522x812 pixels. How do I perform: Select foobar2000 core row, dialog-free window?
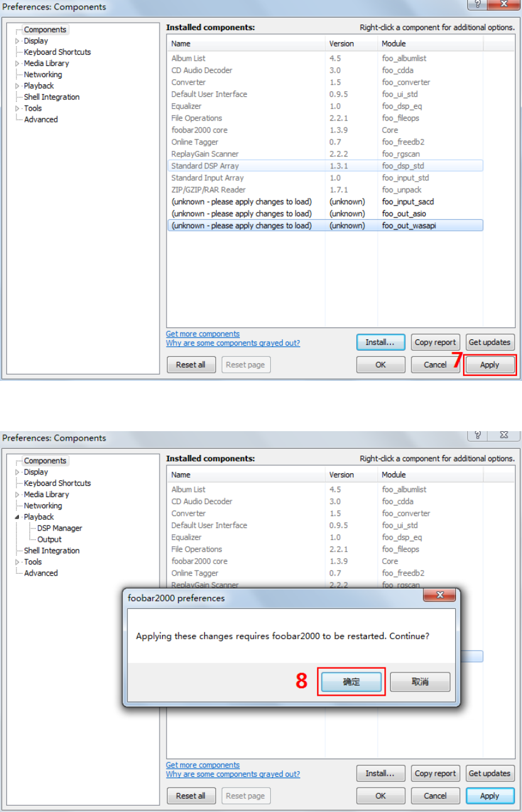point(325,130)
